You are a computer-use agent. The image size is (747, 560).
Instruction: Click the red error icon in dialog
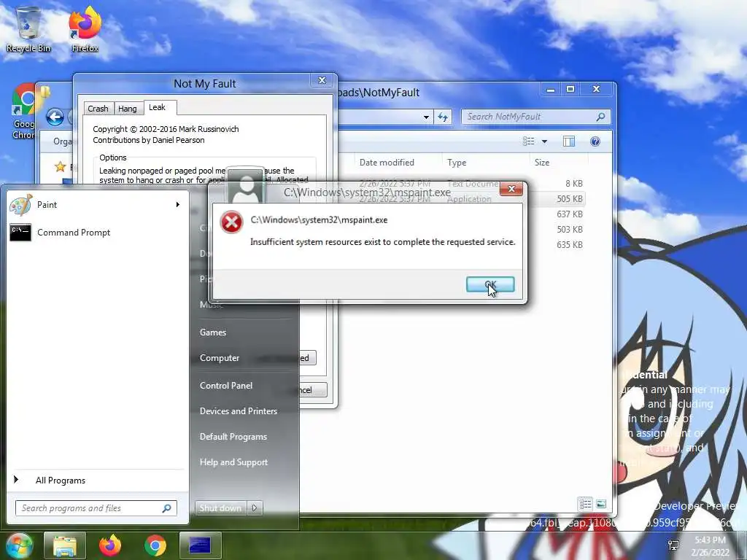coord(231,222)
